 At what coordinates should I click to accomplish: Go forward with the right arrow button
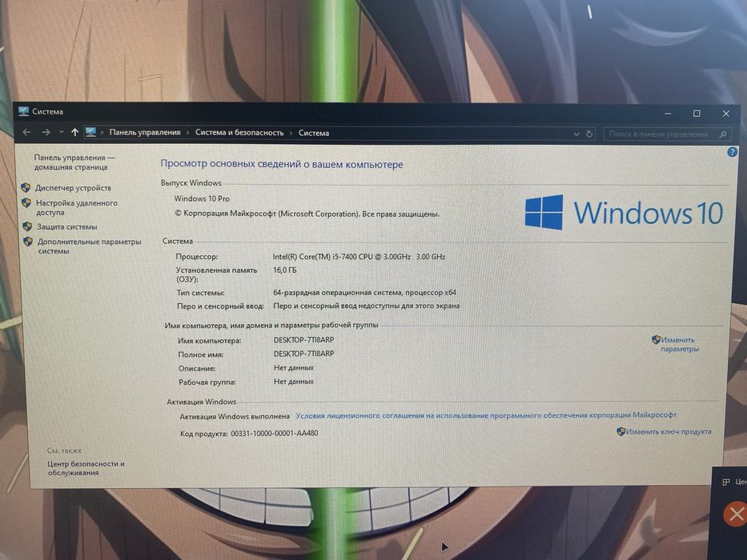click(46, 132)
